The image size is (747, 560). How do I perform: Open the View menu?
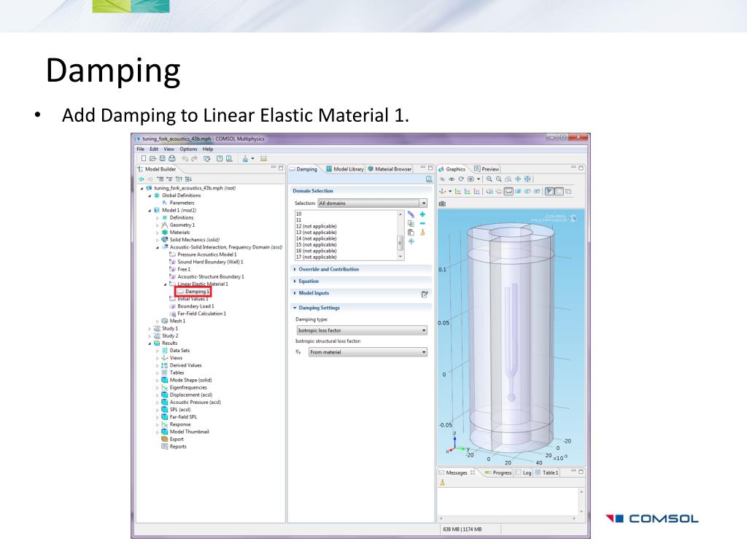click(x=169, y=149)
